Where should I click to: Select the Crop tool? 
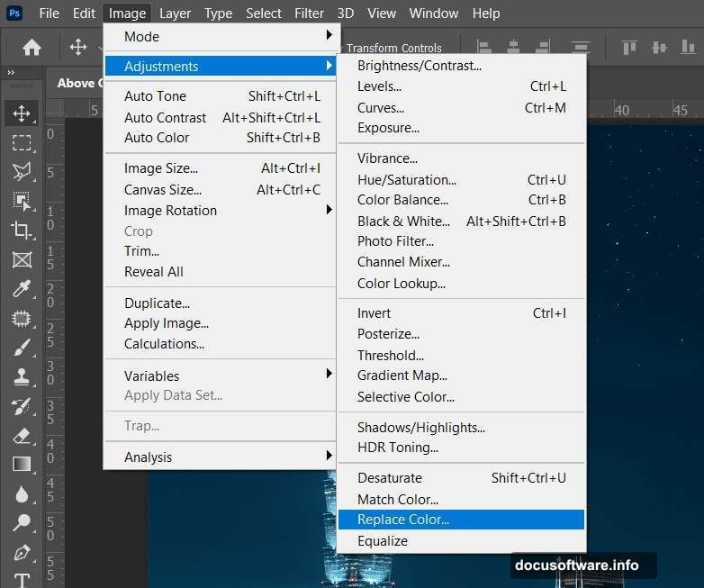pos(22,230)
